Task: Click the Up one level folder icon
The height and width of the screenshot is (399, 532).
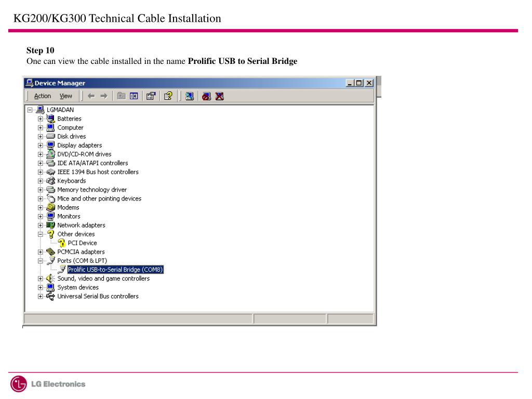Action: coord(121,96)
